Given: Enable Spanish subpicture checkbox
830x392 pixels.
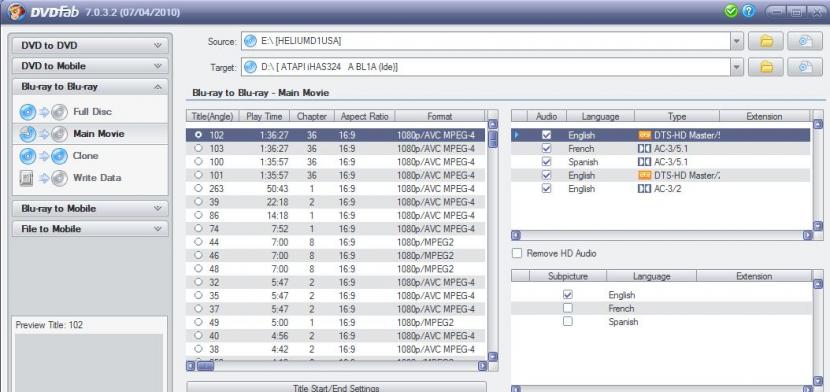Looking at the screenshot, I should [x=568, y=321].
